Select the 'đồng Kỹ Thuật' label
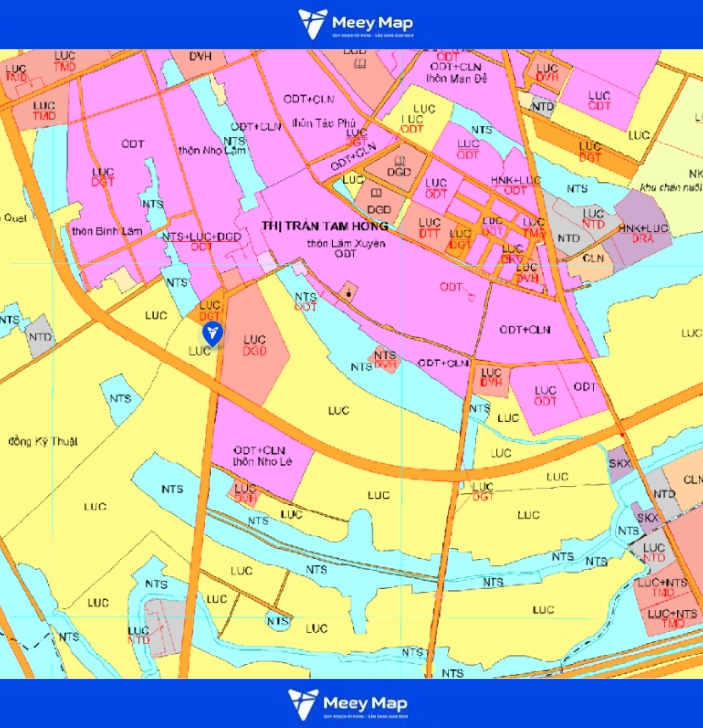 point(43,441)
